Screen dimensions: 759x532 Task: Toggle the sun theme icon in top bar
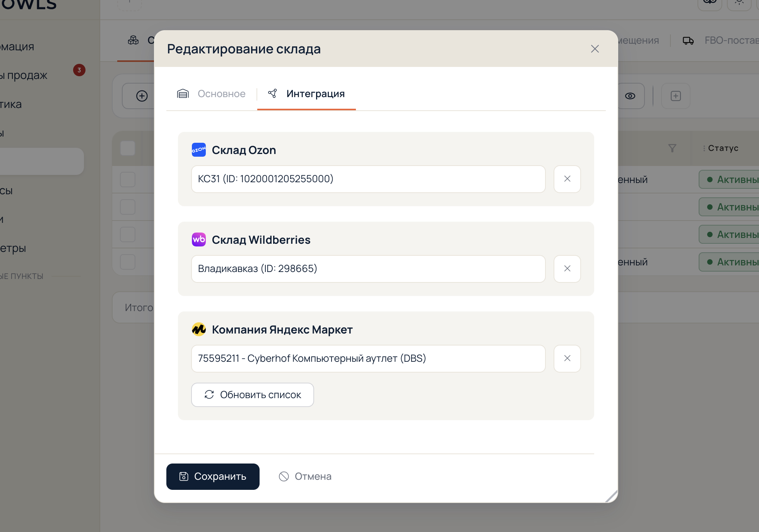739,2
